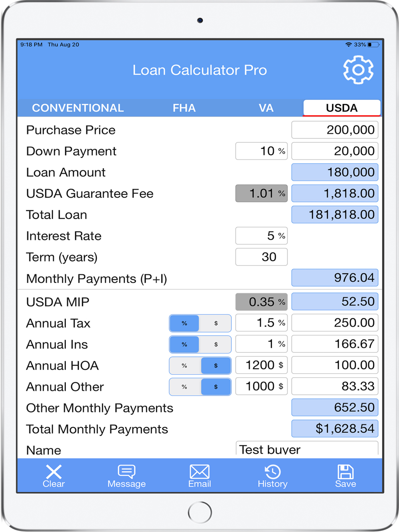Image resolution: width=399 pixels, height=532 pixels.
Task: Tap the Total Monthly Payments label
Action: (x=97, y=429)
